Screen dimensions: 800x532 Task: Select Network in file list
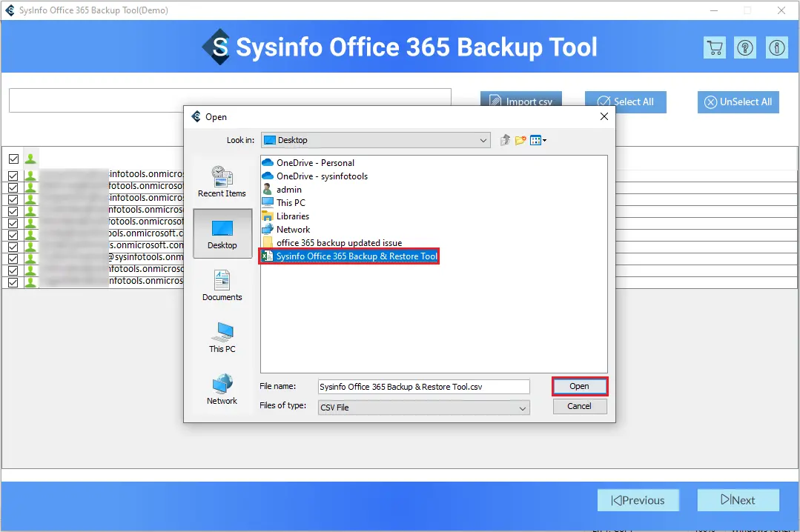pyautogui.click(x=286, y=230)
